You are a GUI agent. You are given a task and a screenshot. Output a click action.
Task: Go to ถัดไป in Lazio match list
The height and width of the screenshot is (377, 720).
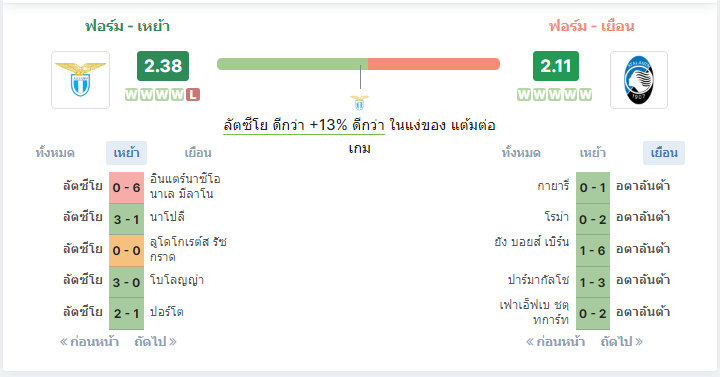155,342
